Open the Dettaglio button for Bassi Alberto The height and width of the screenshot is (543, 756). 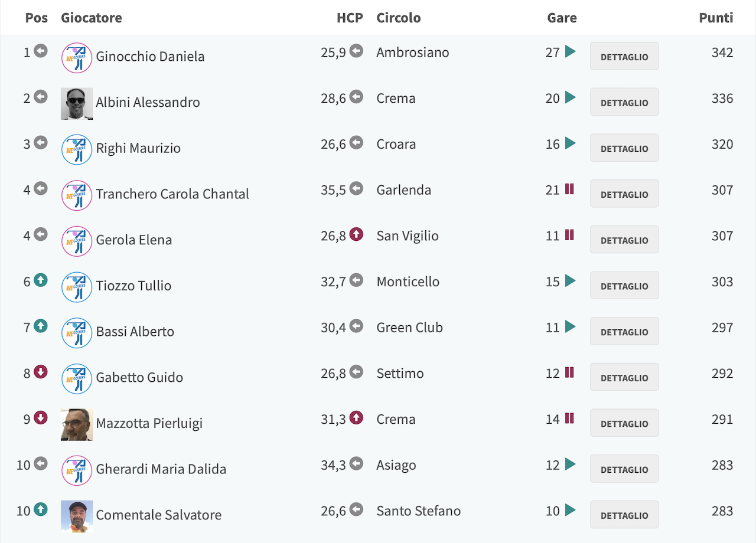coord(624,332)
